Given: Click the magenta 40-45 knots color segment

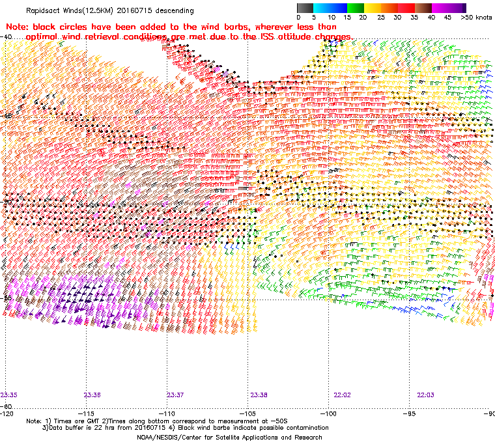Looking at the screenshot, I should 440,8.
